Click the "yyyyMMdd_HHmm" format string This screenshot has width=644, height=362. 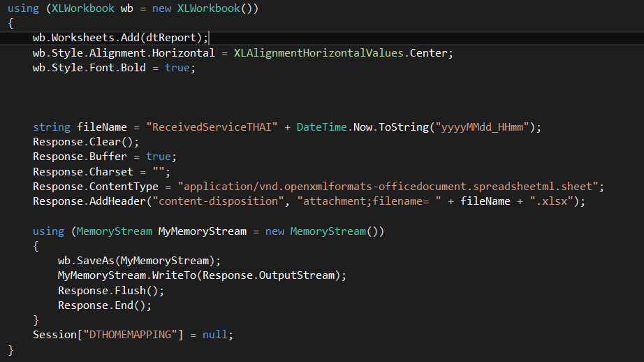[x=482, y=127]
